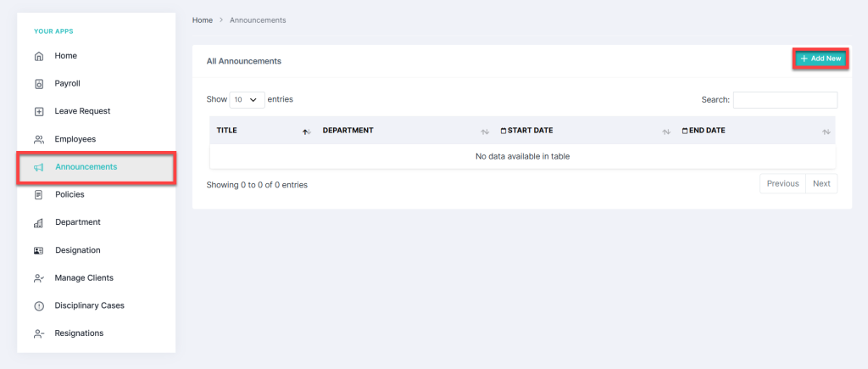868x369 pixels.
Task: Select the Announcements menu item
Action: [97, 167]
